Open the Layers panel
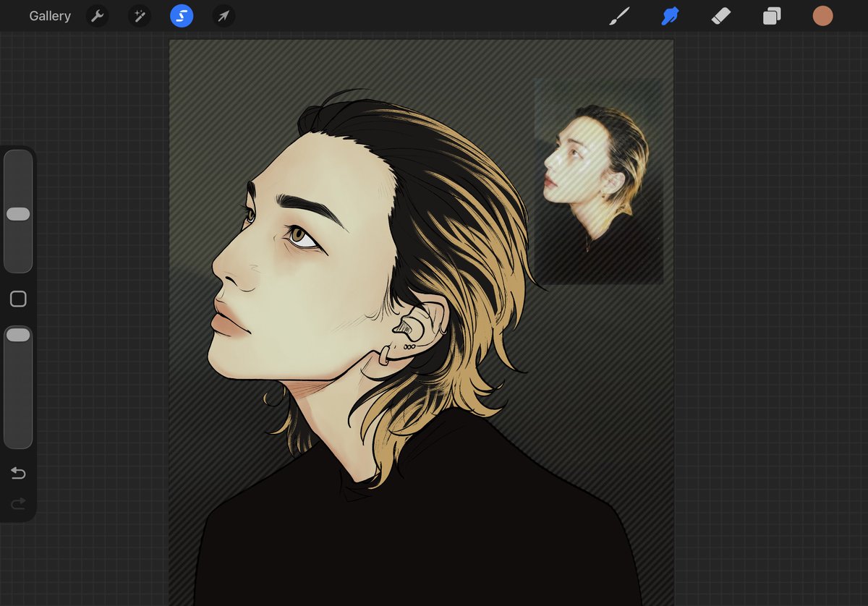Viewport: 868px width, 606px height. point(771,15)
